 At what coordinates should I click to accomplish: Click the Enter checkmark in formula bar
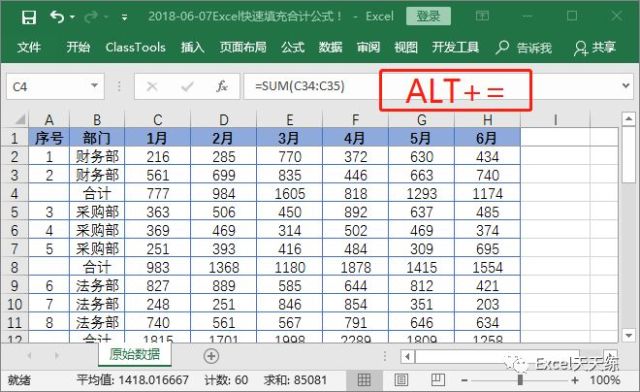pyautogui.click(x=187, y=86)
